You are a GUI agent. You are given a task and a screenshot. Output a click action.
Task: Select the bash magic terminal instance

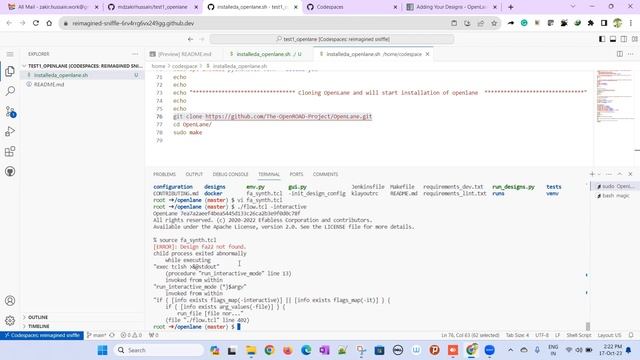tap(614, 196)
